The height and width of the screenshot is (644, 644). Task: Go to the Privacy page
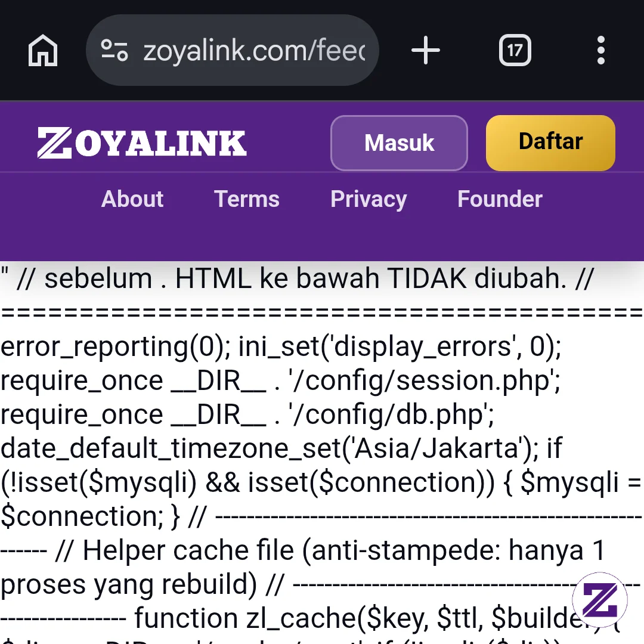pos(369,200)
